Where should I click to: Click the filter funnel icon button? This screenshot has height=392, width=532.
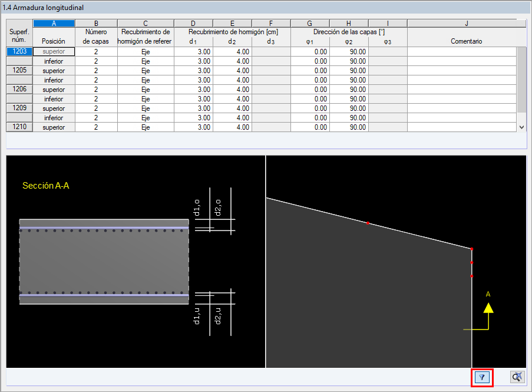482,377
